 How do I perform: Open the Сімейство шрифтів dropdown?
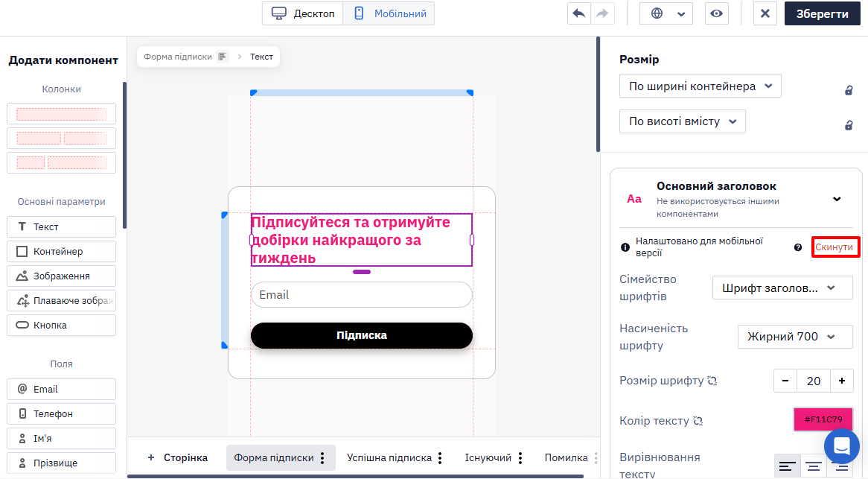pyautogui.click(x=782, y=288)
